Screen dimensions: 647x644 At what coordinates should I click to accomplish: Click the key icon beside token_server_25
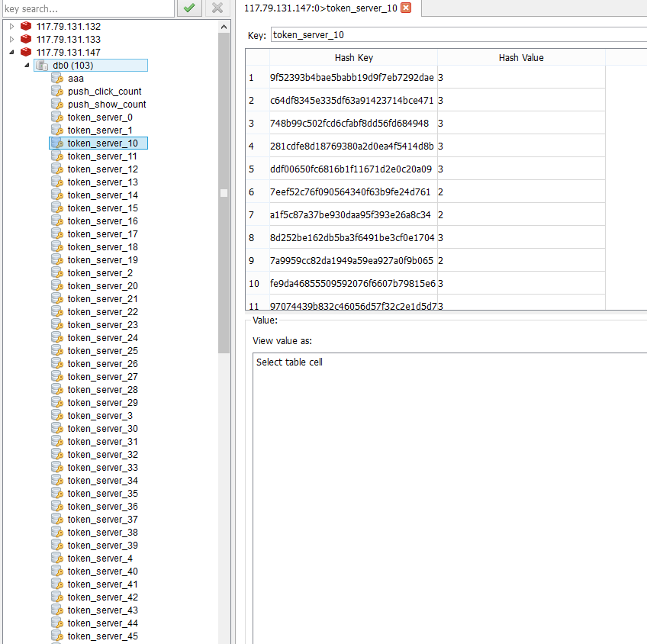click(x=57, y=351)
